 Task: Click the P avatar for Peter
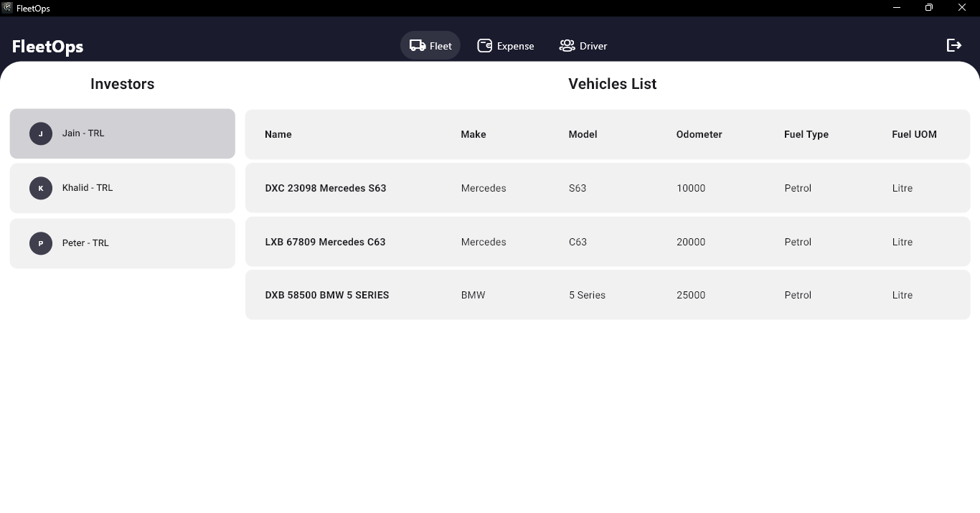41,243
